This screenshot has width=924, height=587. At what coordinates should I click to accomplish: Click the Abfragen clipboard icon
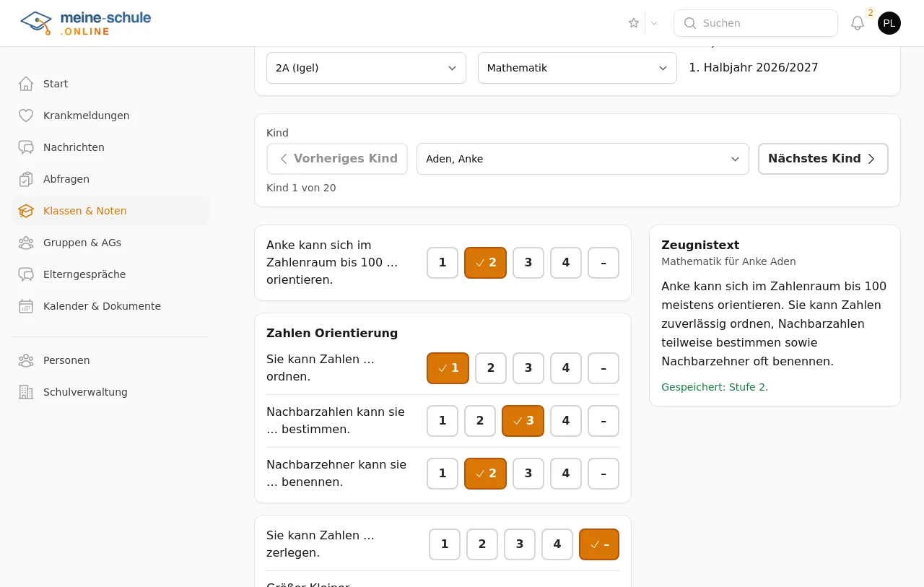pos(26,179)
